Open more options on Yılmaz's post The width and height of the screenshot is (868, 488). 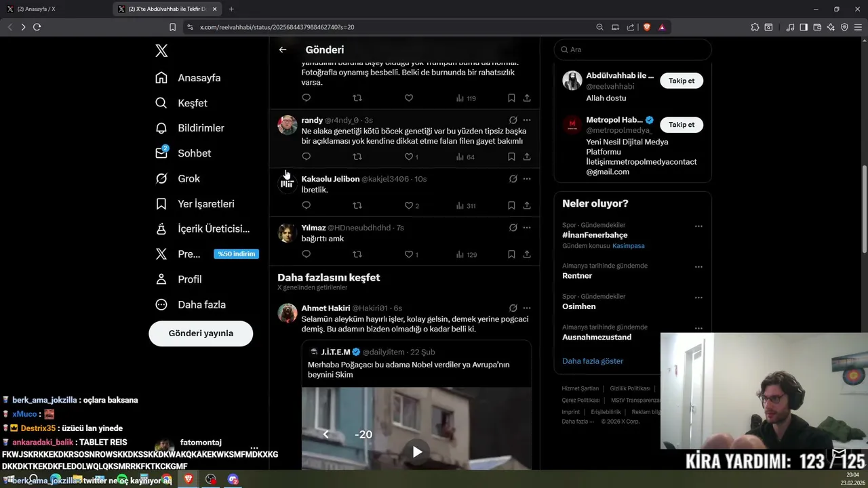coord(527,228)
